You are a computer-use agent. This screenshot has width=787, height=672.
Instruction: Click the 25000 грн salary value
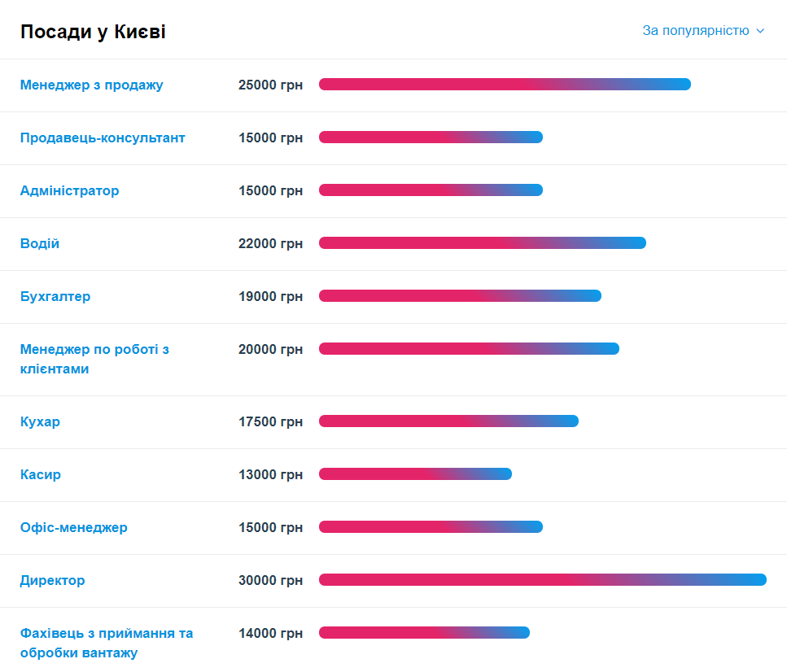270,85
